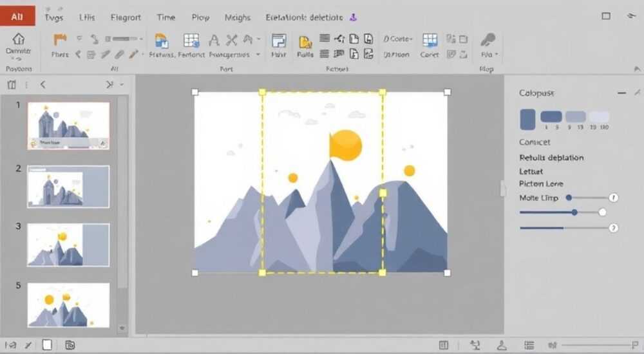Select the "Ploy" ribbon tab
644x354 pixels.
200,17
